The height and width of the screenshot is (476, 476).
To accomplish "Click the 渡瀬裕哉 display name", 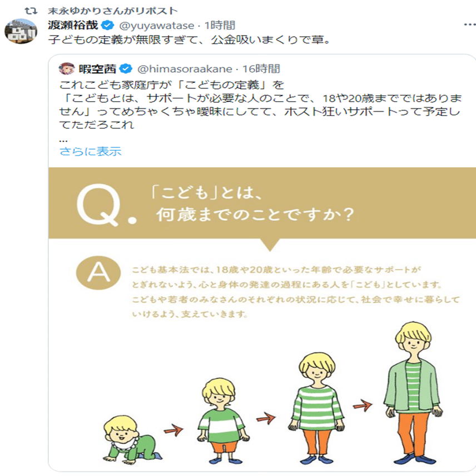I will (x=73, y=25).
